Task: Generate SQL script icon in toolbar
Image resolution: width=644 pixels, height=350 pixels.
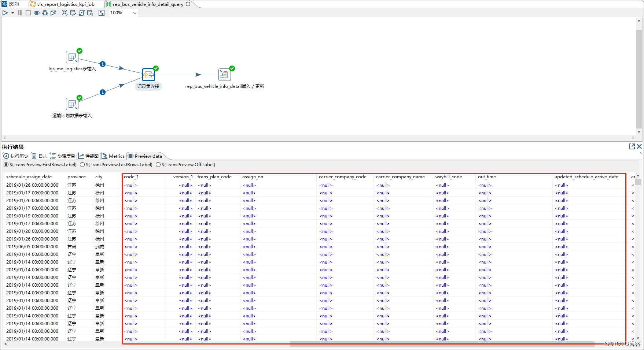Action: click(82, 13)
